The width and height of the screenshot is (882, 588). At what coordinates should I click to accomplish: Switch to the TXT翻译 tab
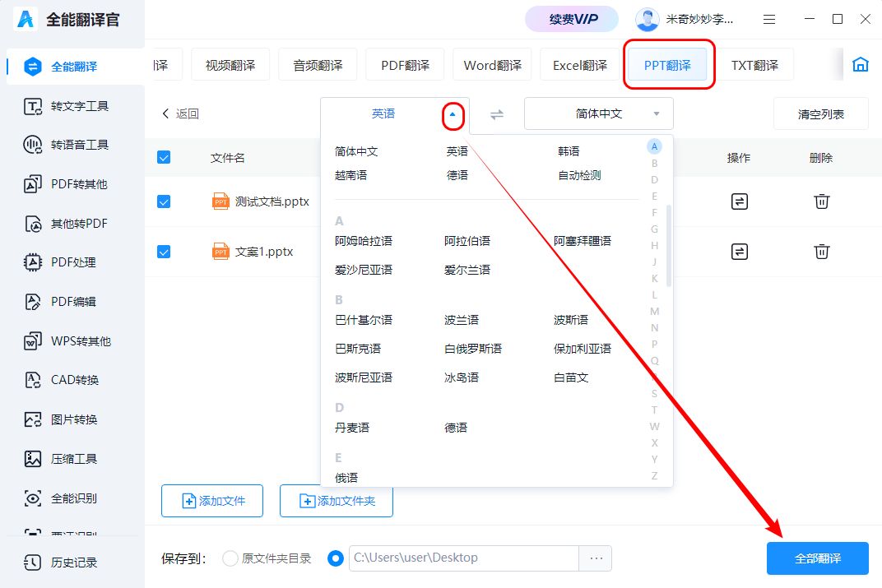coord(754,65)
